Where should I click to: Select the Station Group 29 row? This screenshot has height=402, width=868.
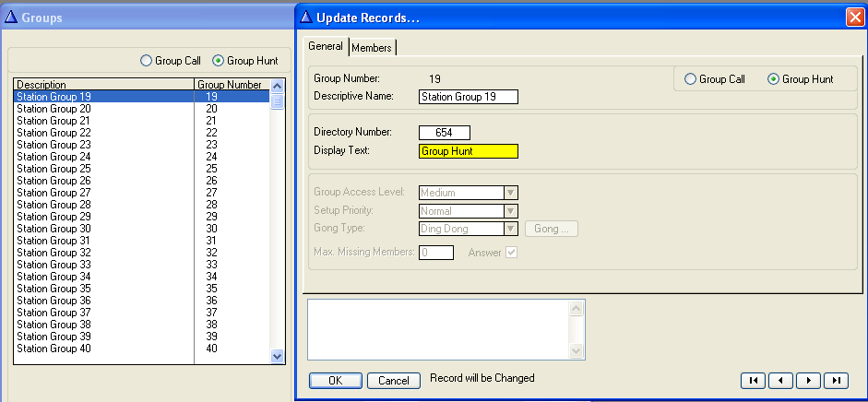(142, 217)
